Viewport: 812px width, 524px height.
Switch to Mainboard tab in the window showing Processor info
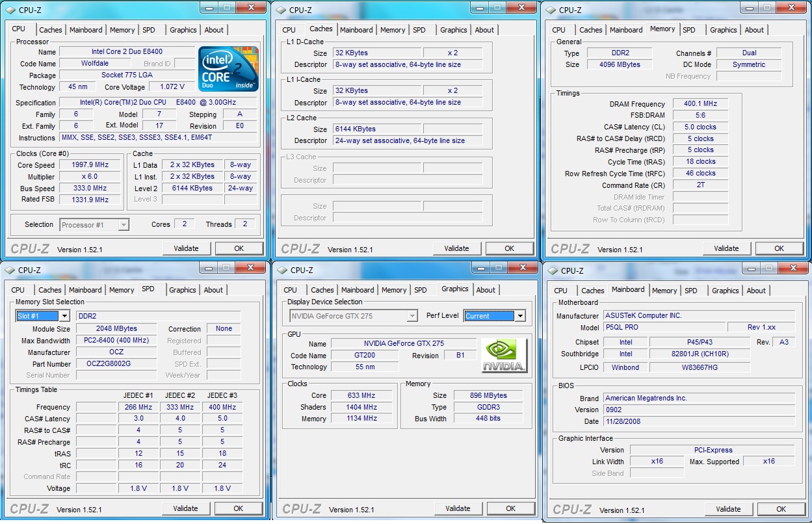[86, 30]
